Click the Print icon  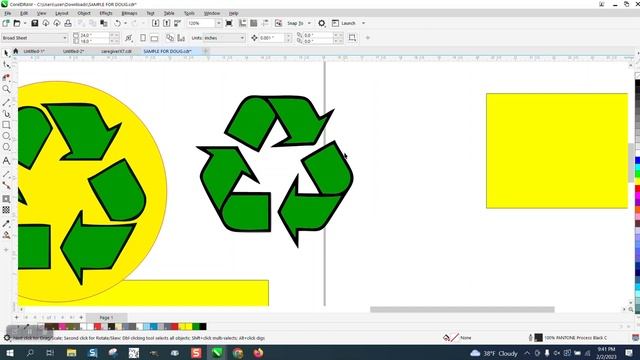(68, 23)
